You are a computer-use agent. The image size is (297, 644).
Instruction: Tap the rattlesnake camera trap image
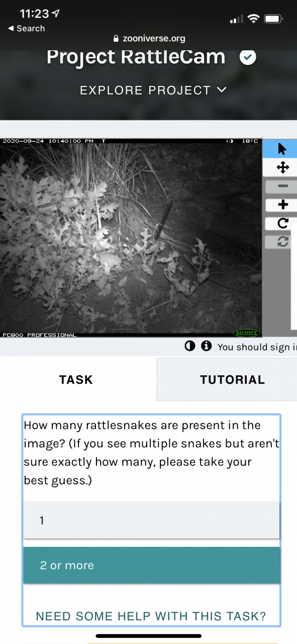(x=131, y=237)
